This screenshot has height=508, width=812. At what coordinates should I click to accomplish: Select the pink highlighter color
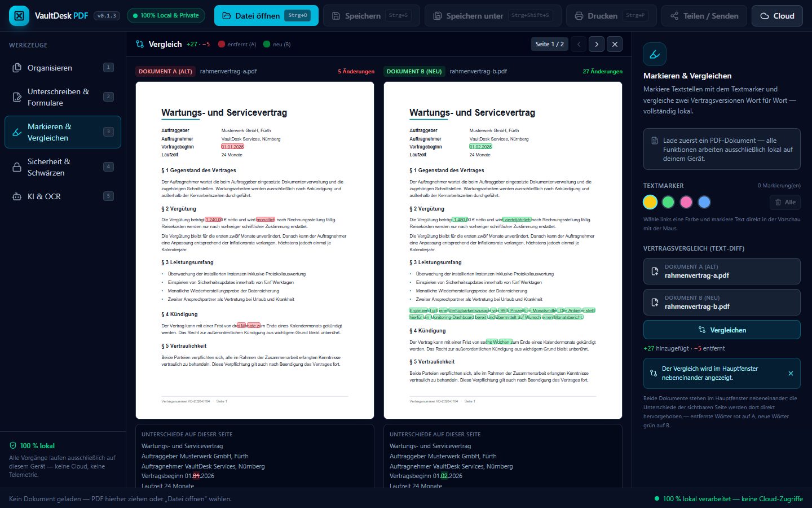[686, 202]
